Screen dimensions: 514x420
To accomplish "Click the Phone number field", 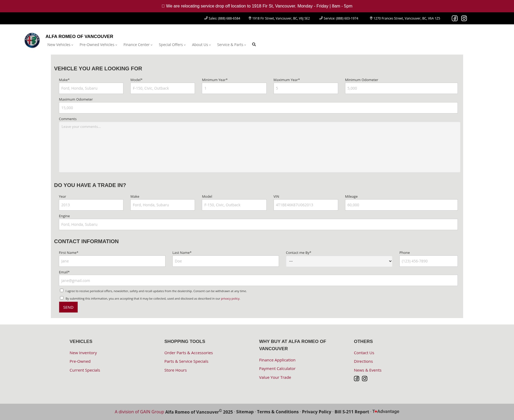I will [429, 261].
